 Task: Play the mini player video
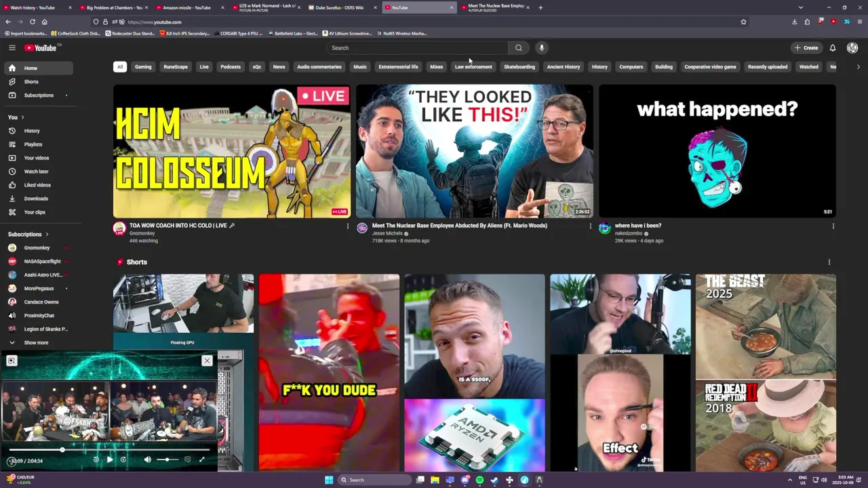pos(110,460)
